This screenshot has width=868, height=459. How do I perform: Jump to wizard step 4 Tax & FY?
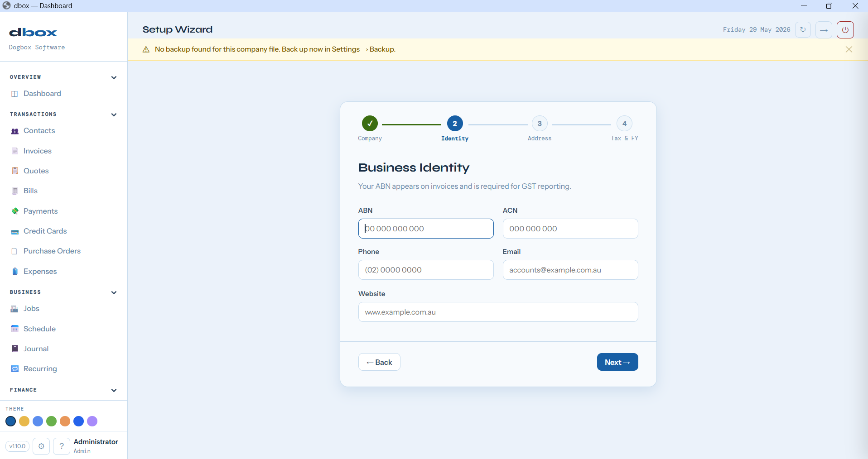[x=624, y=124]
